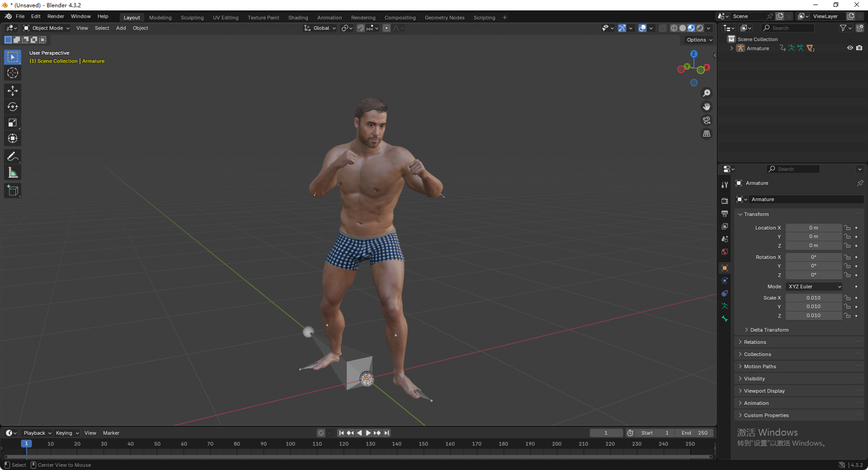Open the Playback popover in timeline
Screen dimensions: 868x470
(x=37, y=433)
